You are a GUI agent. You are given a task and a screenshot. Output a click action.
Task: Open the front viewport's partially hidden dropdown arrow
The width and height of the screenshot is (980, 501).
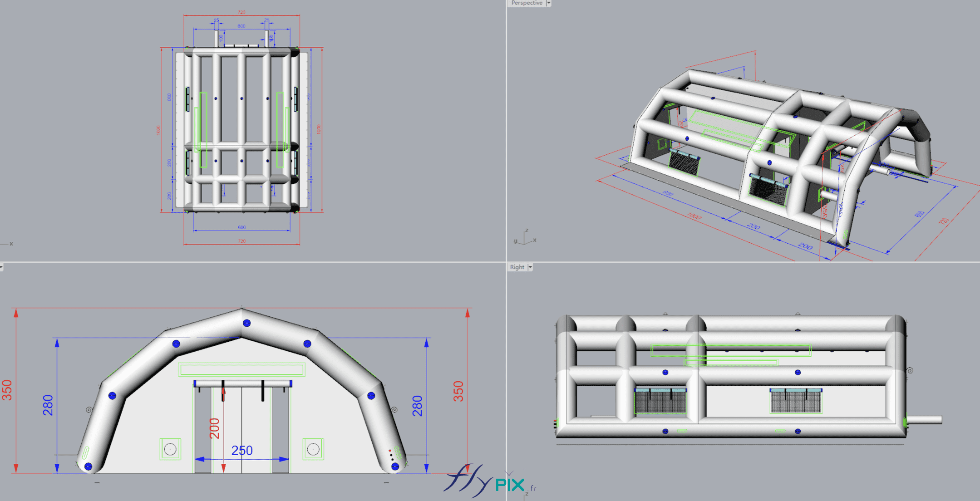click(1, 267)
